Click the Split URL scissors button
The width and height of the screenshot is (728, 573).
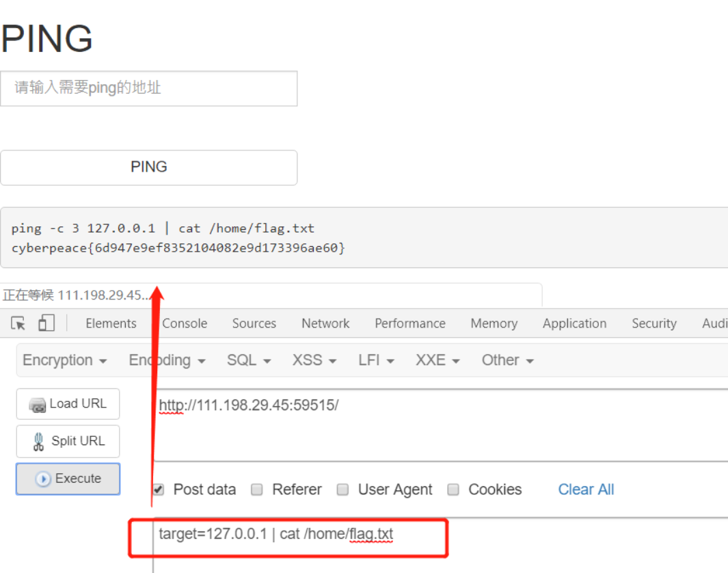click(68, 441)
